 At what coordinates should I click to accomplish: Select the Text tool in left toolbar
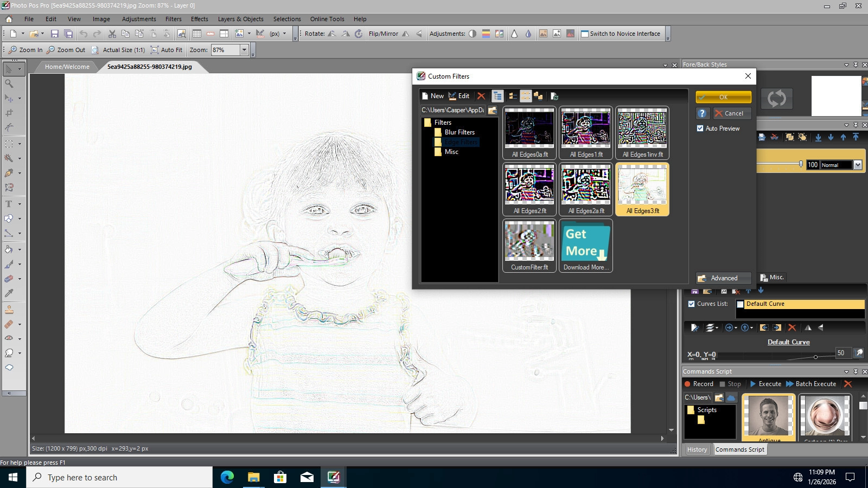9,204
